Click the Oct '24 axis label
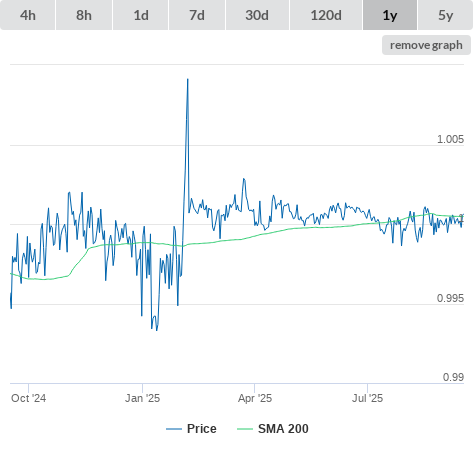Screen dimensions: 474x455 tap(28, 398)
